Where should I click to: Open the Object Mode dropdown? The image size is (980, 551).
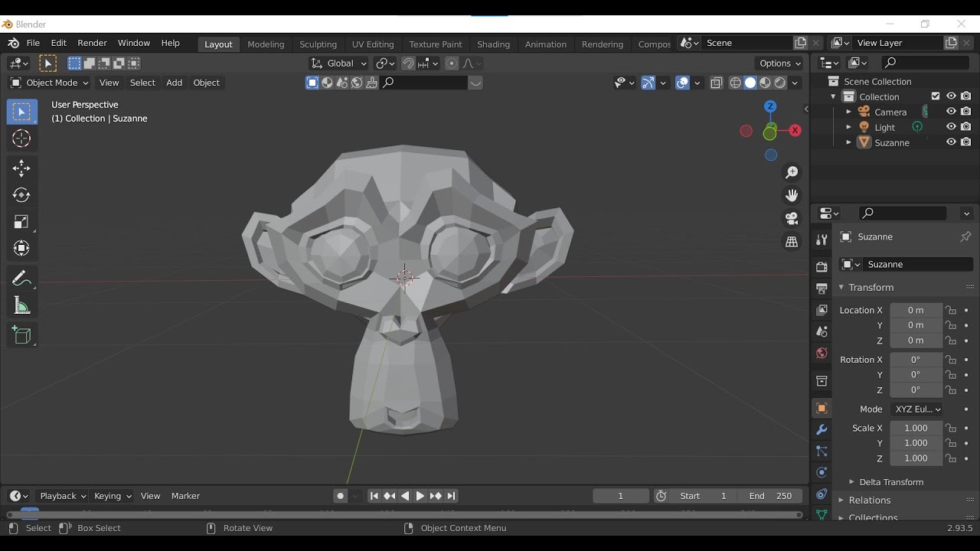click(49, 83)
